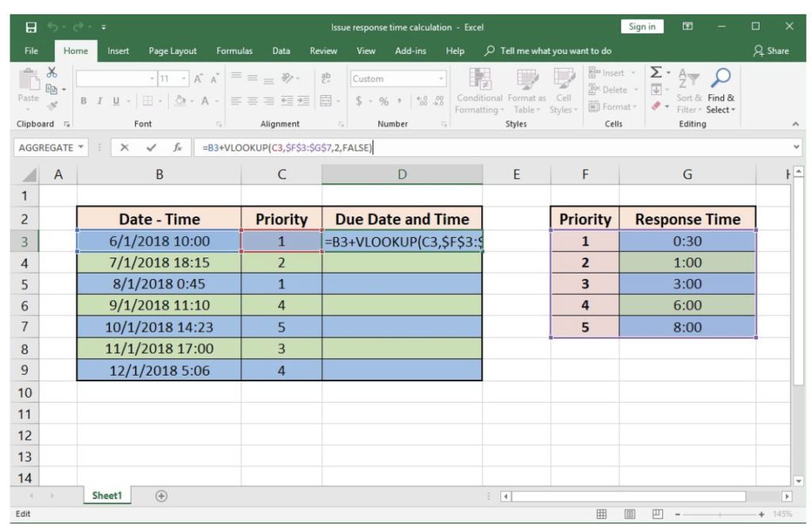This screenshot has height=531, width=812.
Task: Click the Sign in button
Action: click(x=643, y=26)
